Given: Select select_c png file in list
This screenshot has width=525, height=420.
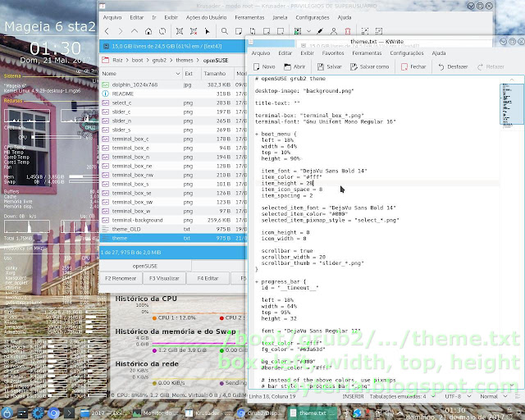Looking at the screenshot, I should point(173,103).
